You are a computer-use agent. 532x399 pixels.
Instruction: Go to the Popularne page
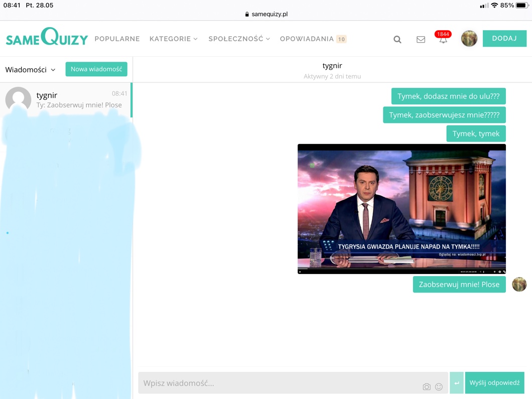click(x=117, y=39)
